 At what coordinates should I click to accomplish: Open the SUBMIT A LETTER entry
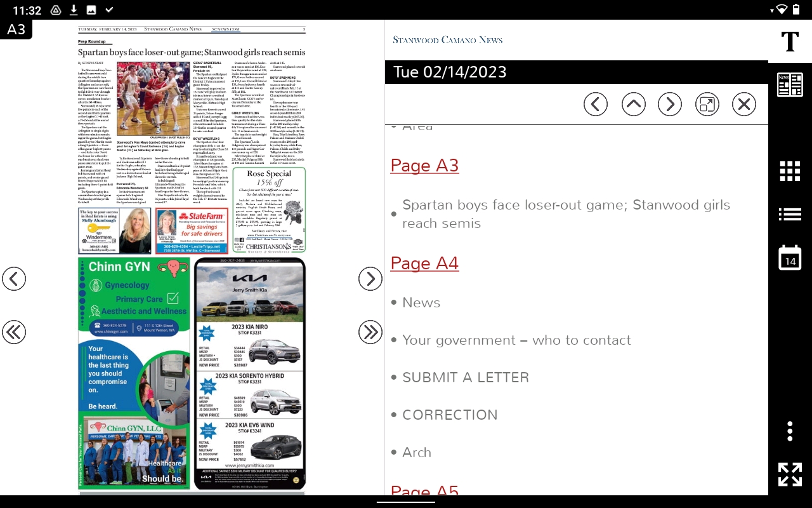466,378
